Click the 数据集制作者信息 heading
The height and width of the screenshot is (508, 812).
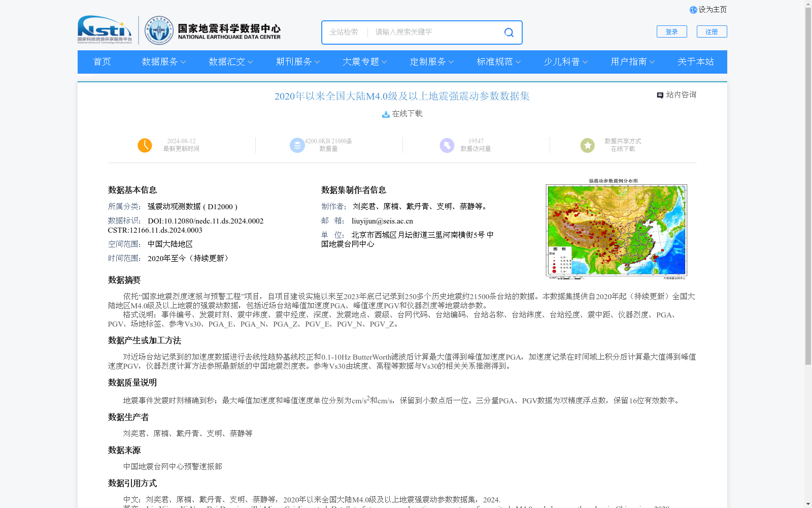tap(354, 190)
